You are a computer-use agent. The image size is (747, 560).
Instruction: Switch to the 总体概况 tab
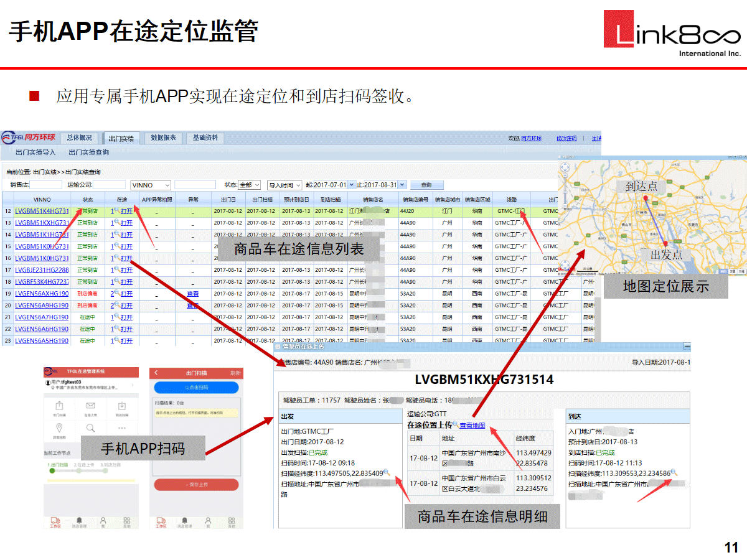(x=80, y=138)
